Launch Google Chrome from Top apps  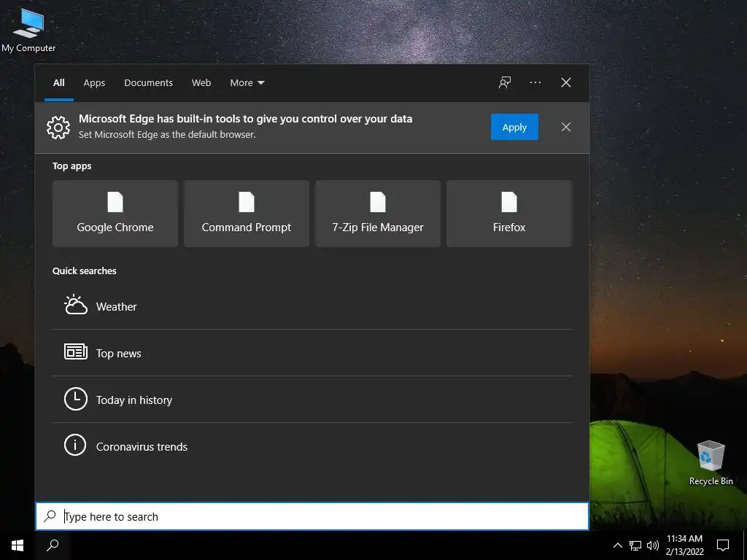pyautogui.click(x=115, y=214)
